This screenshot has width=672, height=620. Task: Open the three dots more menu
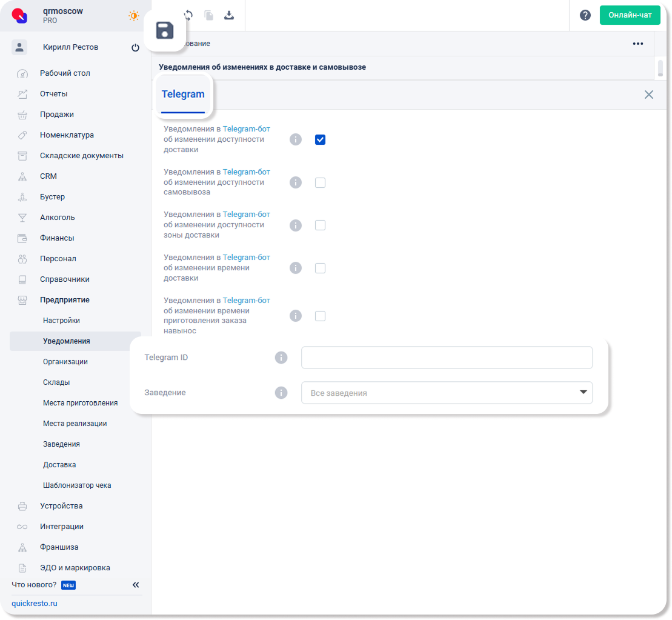(x=637, y=44)
